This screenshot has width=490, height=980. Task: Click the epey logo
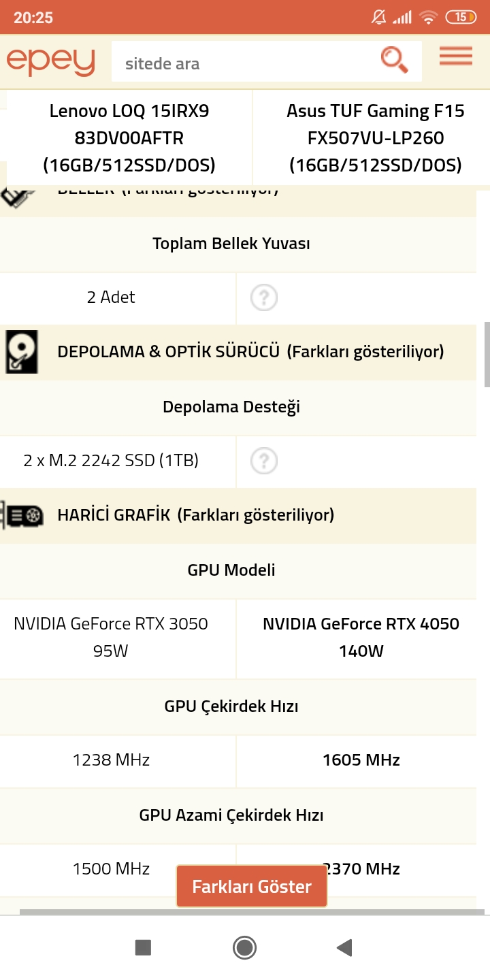pyautogui.click(x=51, y=61)
